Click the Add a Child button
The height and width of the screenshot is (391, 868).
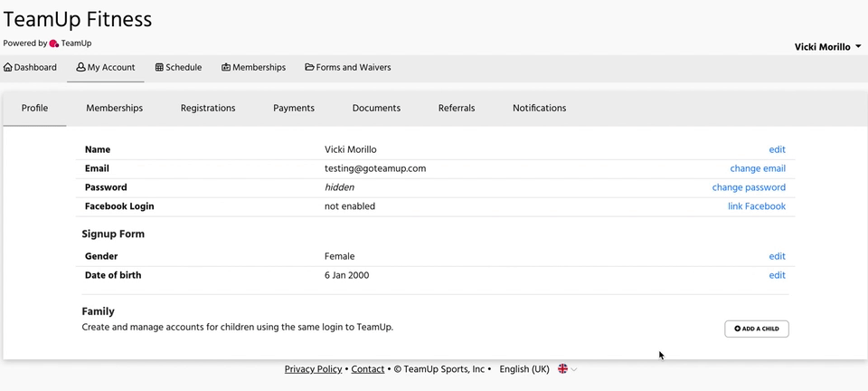click(x=756, y=329)
